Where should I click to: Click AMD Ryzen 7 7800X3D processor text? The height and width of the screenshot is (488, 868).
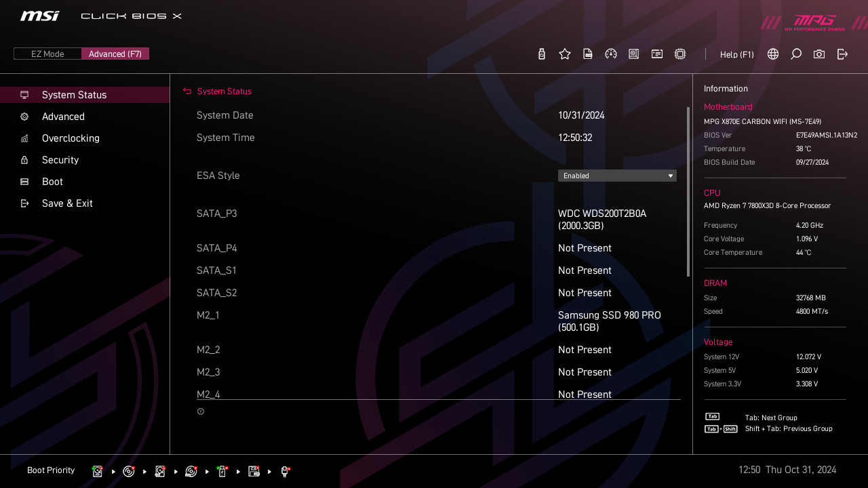point(767,206)
